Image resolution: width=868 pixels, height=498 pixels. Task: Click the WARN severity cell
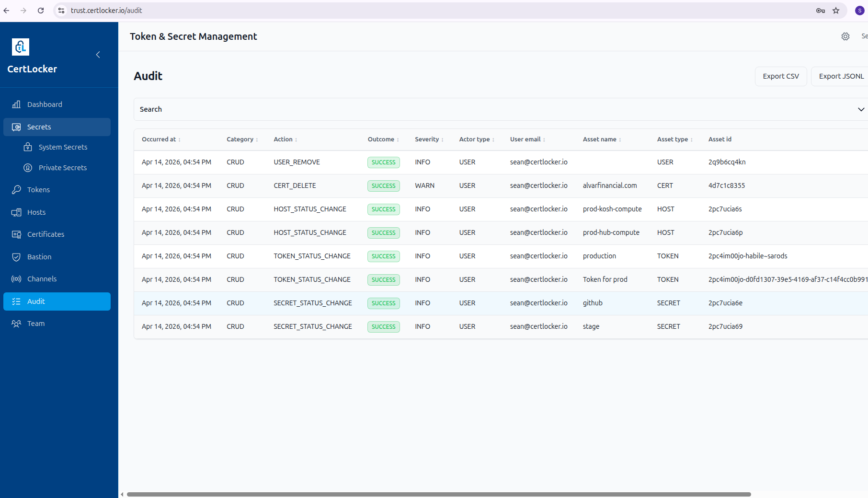424,185
